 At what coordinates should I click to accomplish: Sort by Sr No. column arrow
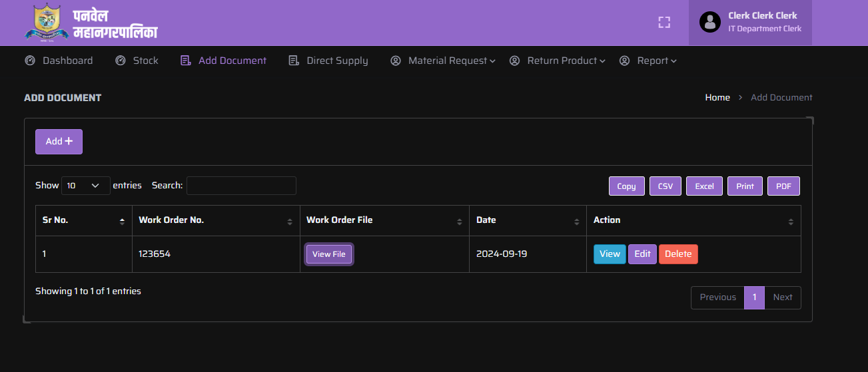pos(122,221)
